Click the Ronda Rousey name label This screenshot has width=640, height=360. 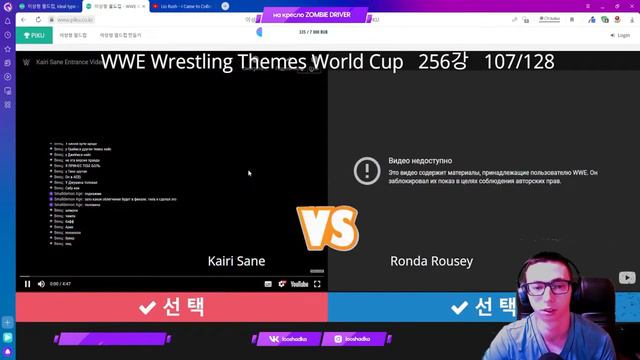[x=431, y=261]
